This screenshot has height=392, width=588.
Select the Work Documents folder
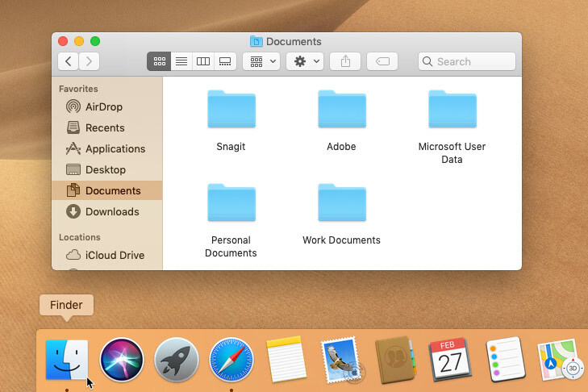point(342,214)
